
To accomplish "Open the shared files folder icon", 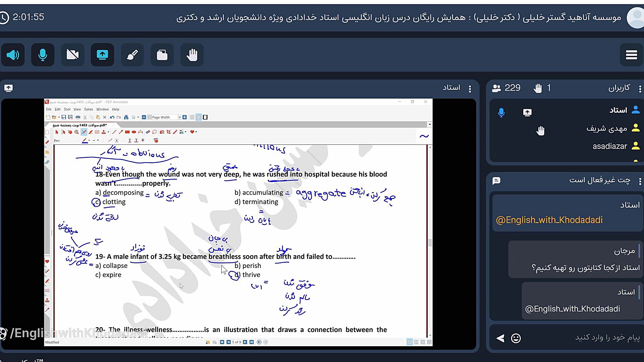I will pos(162,55).
